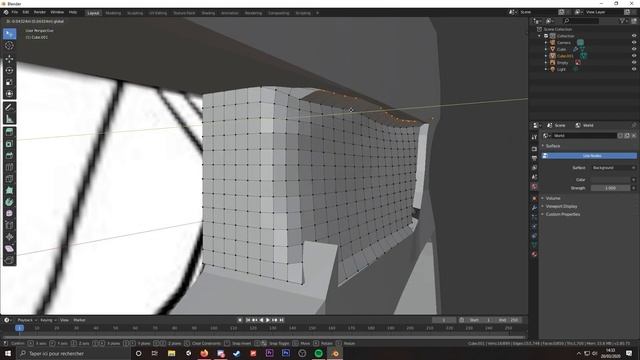640x360 pixels.
Task: Expand the Viewport Display panel
Action: coord(561,206)
